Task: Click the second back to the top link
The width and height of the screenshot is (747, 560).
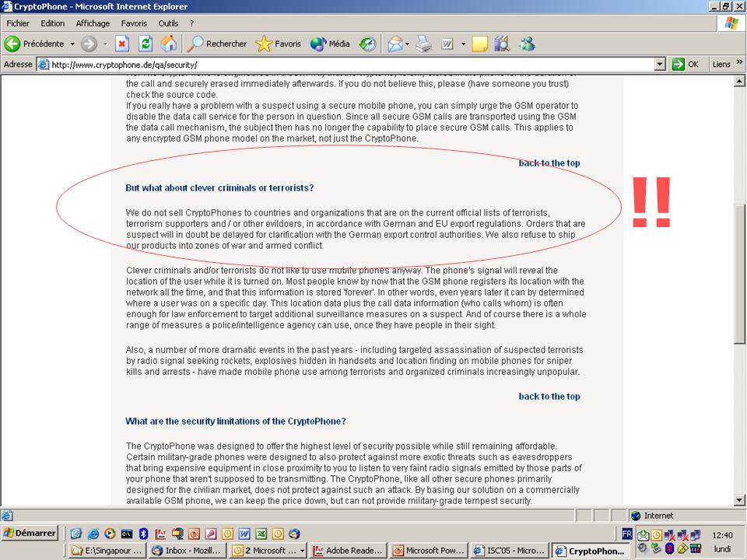Action: tap(549, 396)
